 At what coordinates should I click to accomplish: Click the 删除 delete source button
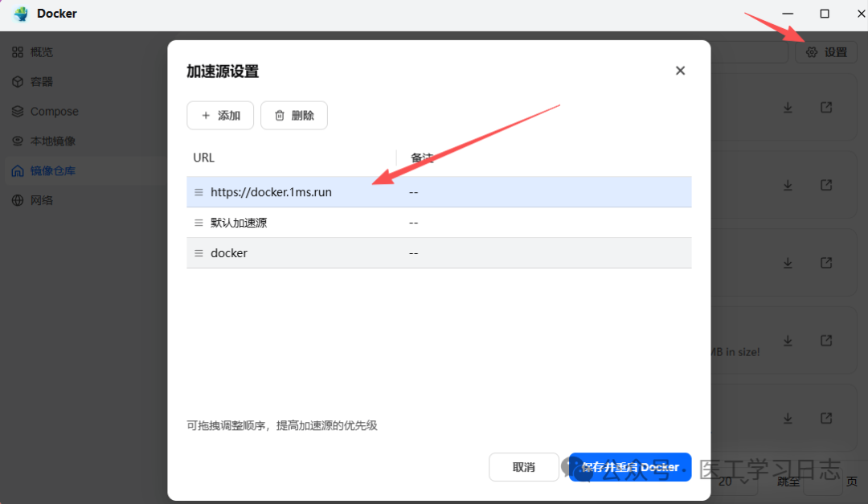(x=293, y=115)
